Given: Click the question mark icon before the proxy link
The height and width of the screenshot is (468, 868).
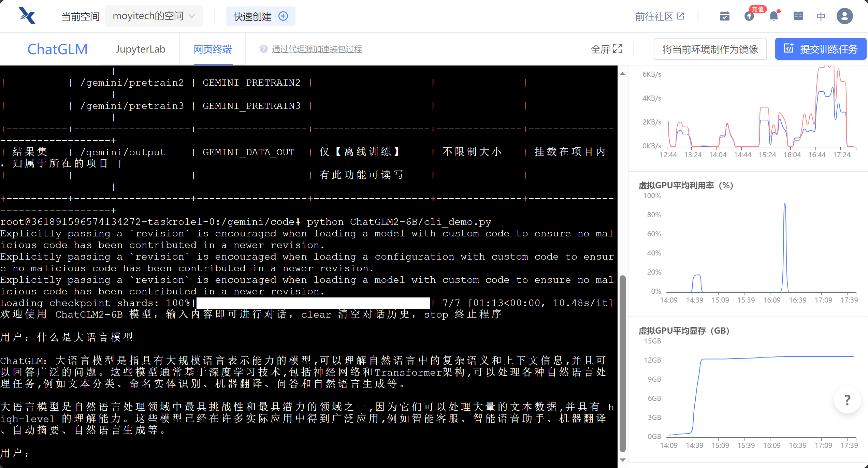Looking at the screenshot, I should coord(263,49).
